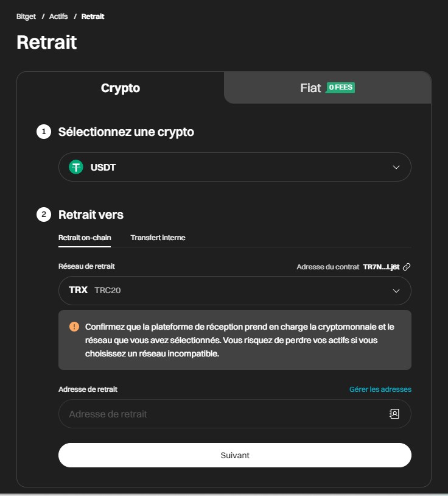This screenshot has width=448, height=496.
Task: Click the chevron on the network selector
Action: 396,291
